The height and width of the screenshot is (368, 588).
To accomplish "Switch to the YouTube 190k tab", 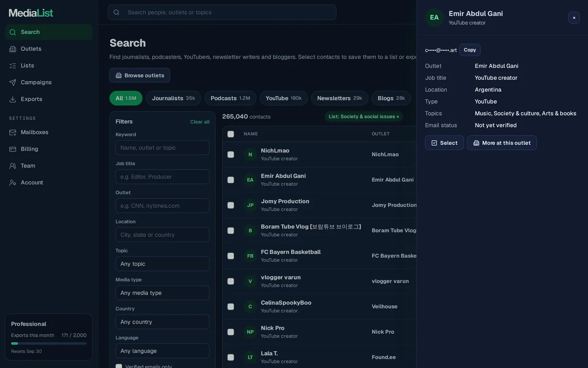I will [x=284, y=98].
